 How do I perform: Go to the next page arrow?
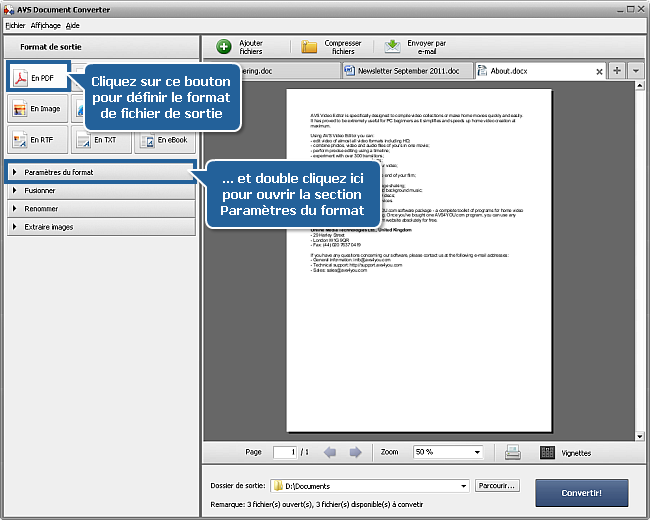click(355, 452)
